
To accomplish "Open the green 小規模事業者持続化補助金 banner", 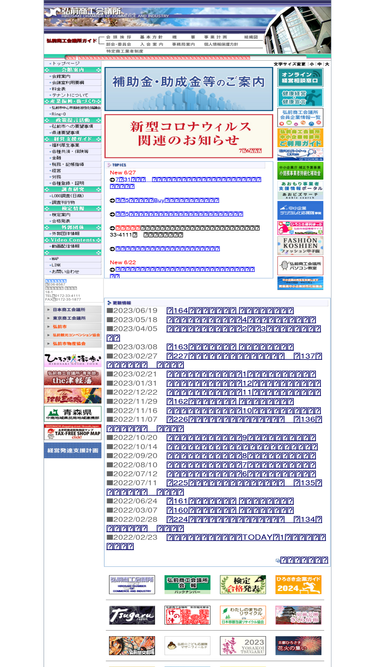I will point(300,171).
